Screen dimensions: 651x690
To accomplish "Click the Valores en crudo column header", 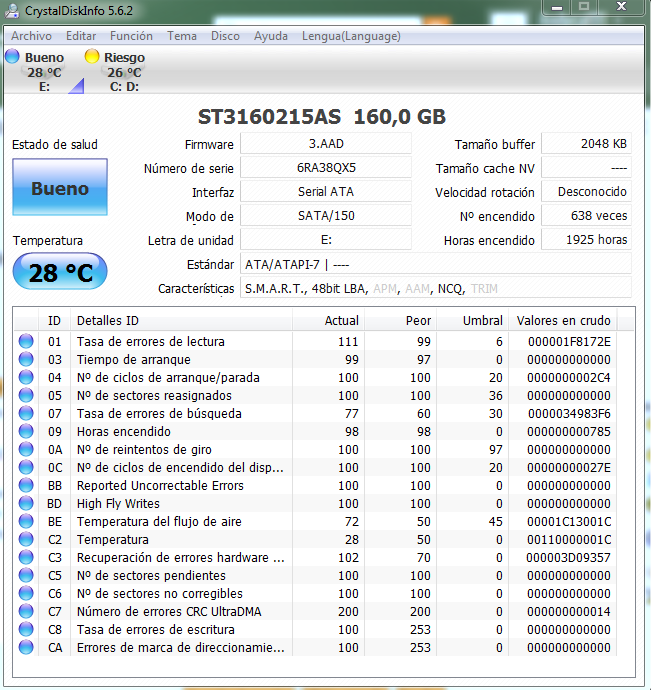I will point(563,320).
